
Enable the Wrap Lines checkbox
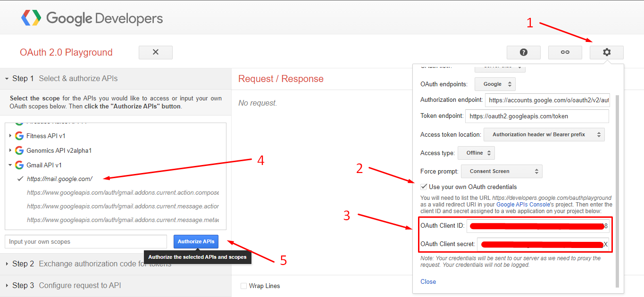tap(243, 286)
